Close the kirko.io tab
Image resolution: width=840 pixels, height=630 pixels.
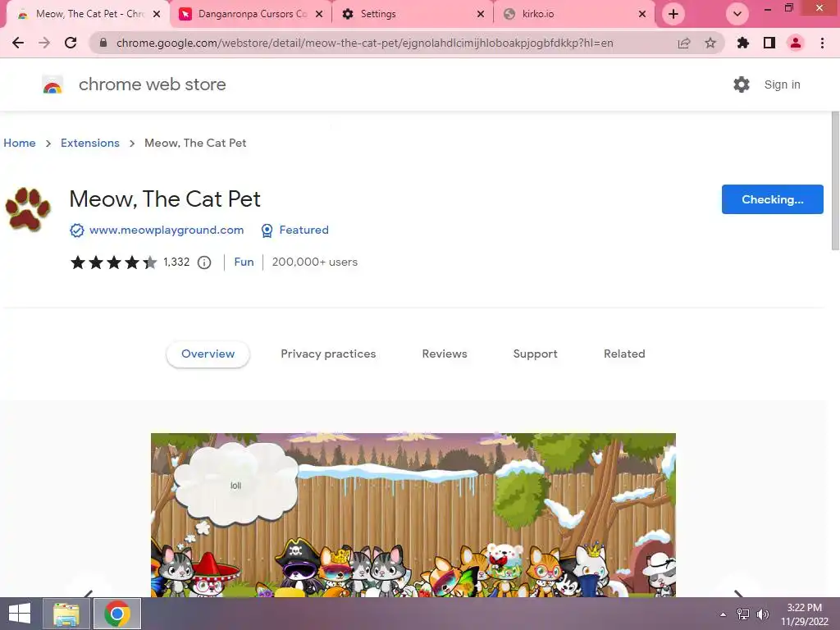(642, 14)
